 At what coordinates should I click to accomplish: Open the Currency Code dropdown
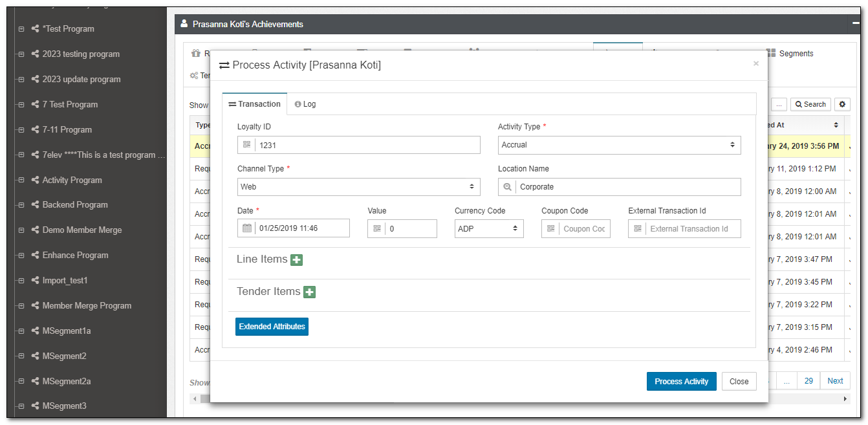(x=488, y=228)
